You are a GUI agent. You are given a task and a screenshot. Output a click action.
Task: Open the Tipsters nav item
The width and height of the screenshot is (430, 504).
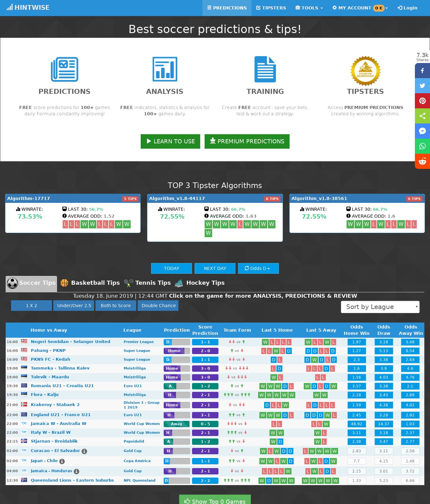click(271, 8)
